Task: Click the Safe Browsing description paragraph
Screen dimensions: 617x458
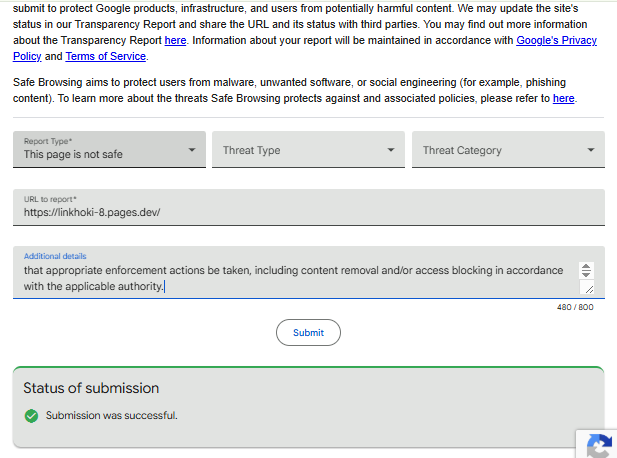Action: tap(295, 90)
